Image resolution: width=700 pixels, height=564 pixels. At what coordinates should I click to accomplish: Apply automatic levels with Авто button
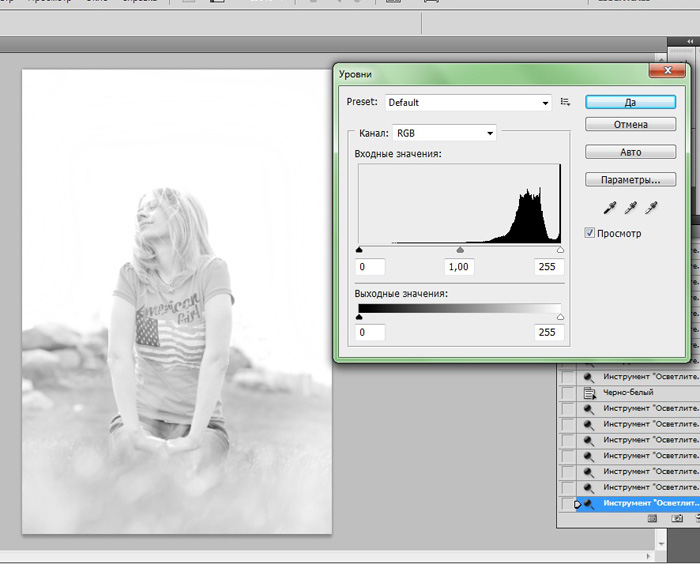(x=630, y=152)
